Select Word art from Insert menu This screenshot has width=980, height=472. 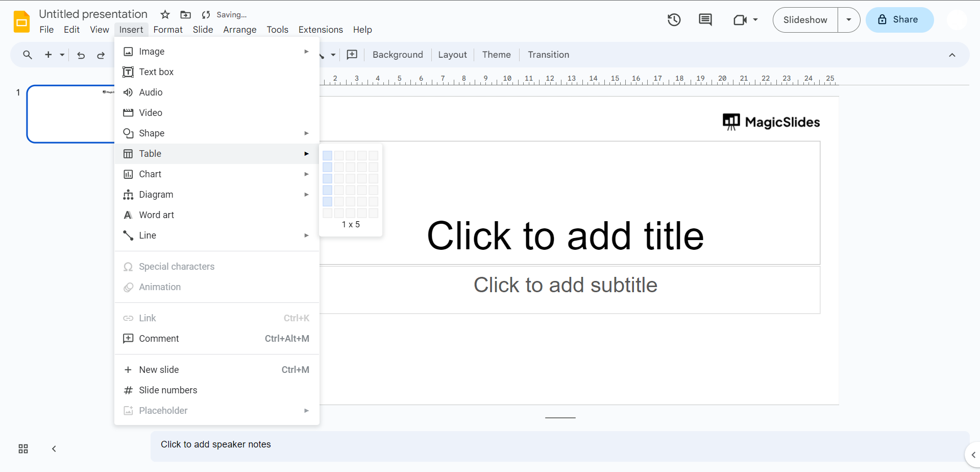click(x=157, y=215)
